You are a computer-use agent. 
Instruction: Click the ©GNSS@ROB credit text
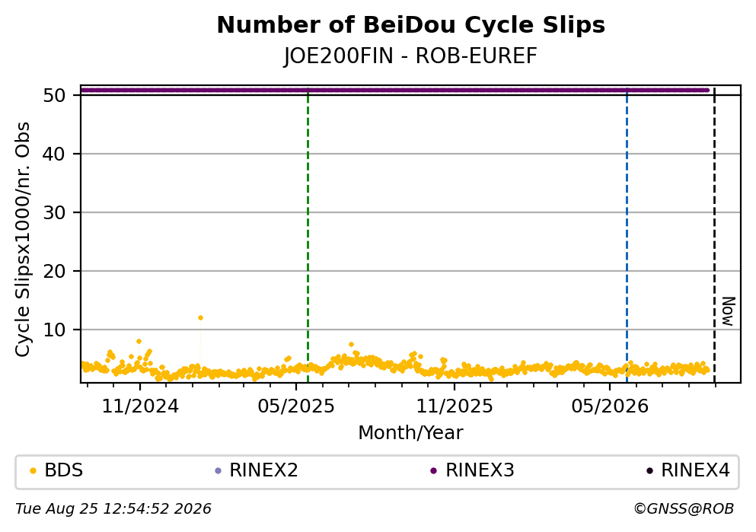[684, 509]
